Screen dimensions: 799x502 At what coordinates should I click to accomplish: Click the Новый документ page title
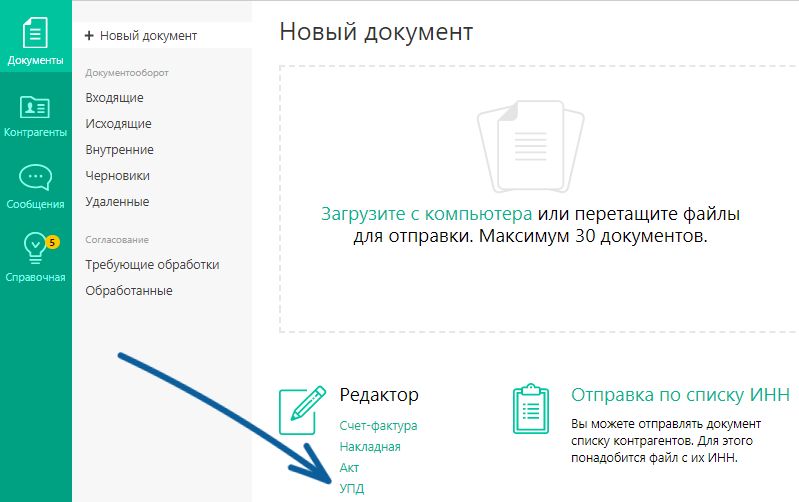tap(376, 32)
